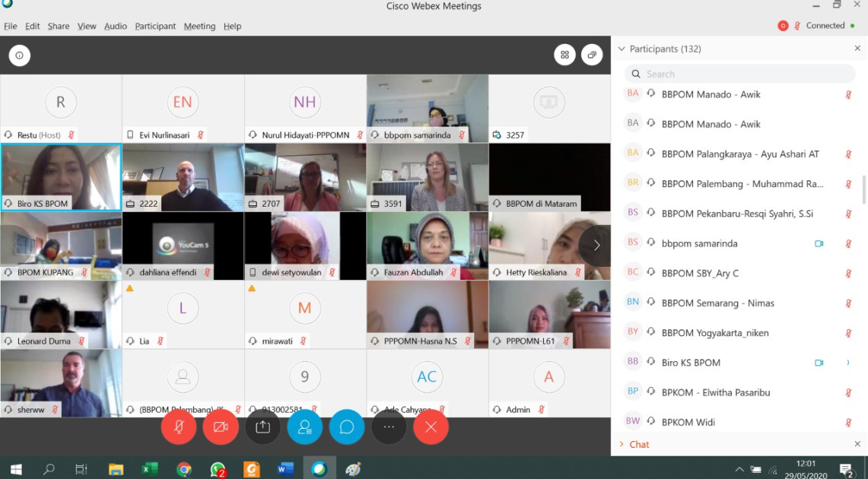Unmute microphone using the red mic button
868x479 pixels.
coord(179,427)
